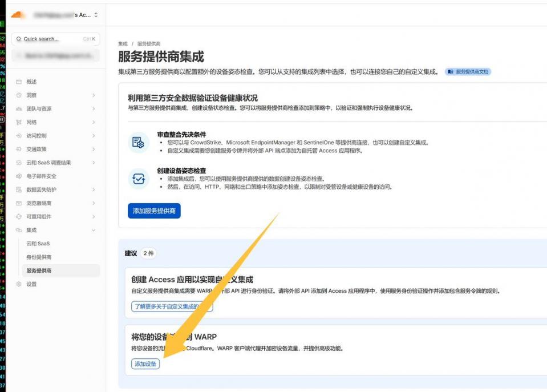This screenshot has width=547, height=392.
Task: Click the 网络 network sidebar icon
Action: [x=19, y=122]
